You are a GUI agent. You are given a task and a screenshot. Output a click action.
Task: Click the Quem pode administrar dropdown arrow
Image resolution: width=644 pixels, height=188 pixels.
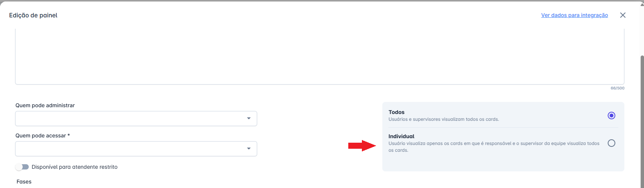pyautogui.click(x=249, y=119)
